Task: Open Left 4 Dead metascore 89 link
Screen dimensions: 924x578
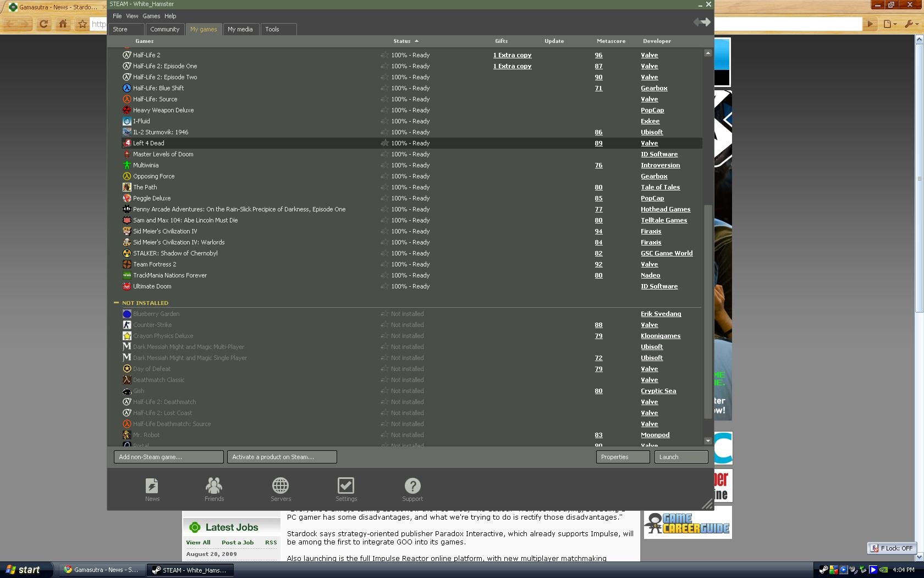Action: point(598,143)
